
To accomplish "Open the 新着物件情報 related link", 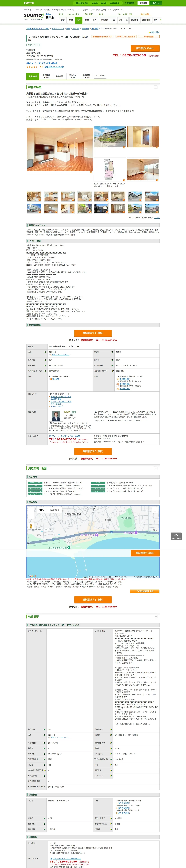I will 56,399.
